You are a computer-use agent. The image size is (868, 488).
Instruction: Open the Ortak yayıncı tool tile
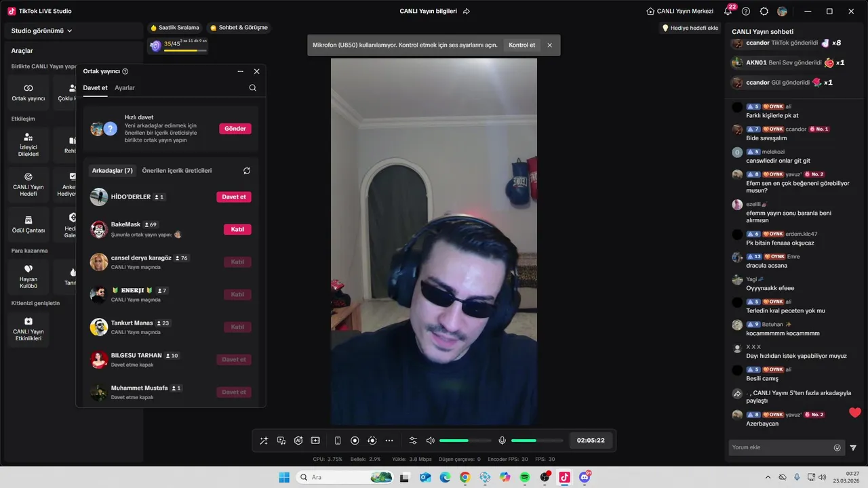click(x=28, y=93)
